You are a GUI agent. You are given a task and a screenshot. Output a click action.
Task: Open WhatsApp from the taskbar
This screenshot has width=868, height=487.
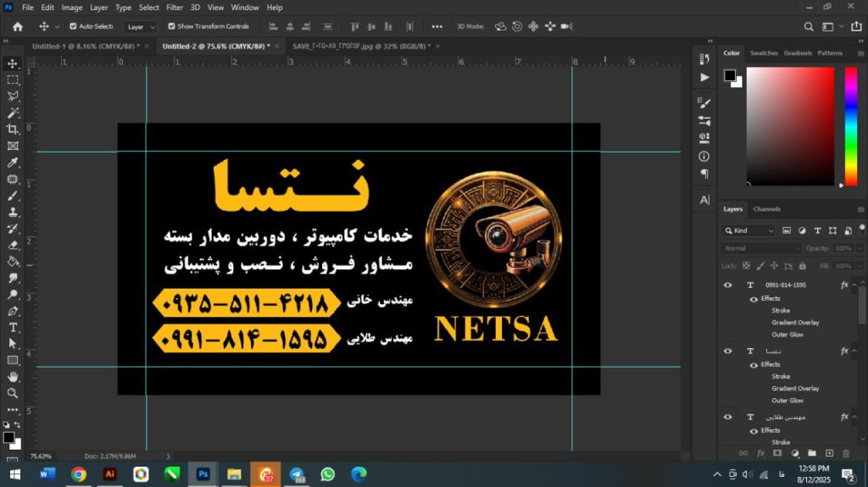[328, 474]
